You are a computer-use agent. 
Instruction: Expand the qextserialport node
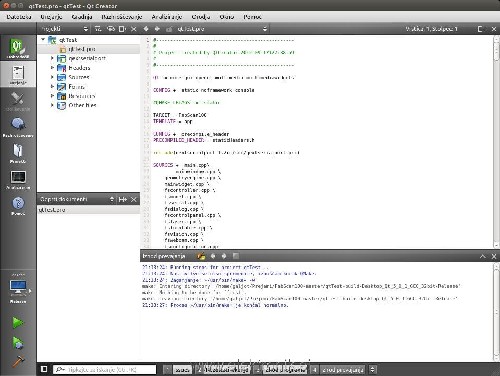(x=52, y=58)
